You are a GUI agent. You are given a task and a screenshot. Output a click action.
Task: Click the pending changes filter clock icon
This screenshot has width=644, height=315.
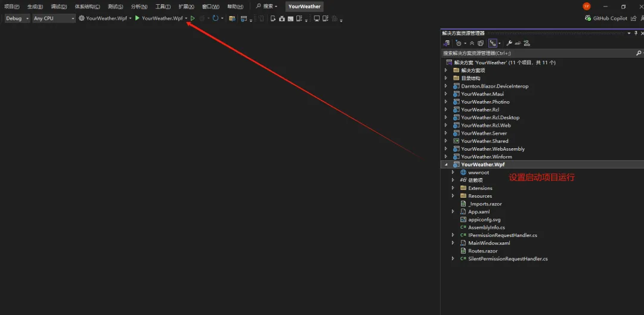click(x=459, y=43)
